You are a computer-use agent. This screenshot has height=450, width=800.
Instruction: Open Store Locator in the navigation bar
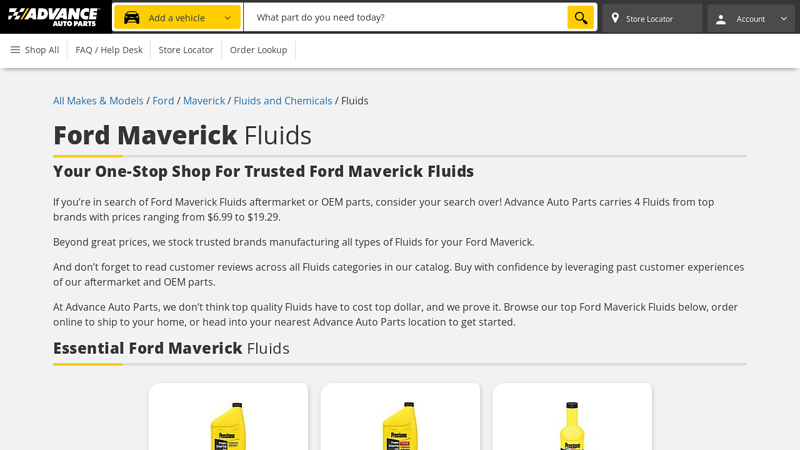click(186, 50)
